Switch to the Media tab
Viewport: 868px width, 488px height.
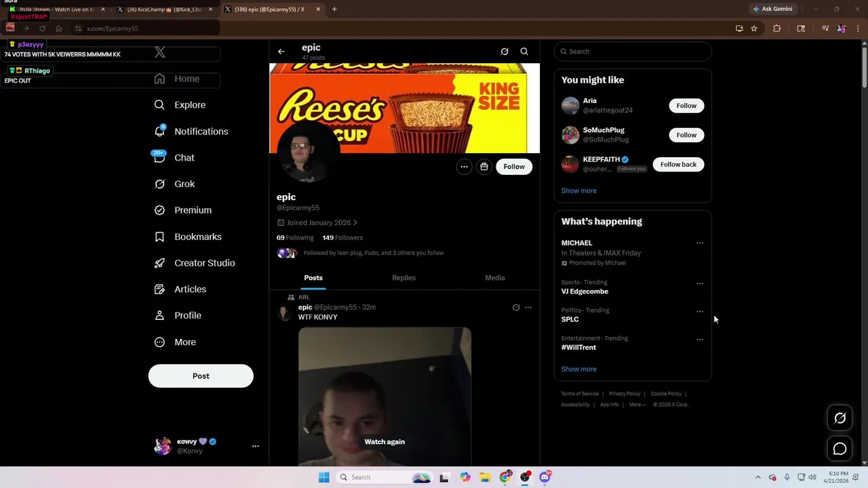[495, 278]
